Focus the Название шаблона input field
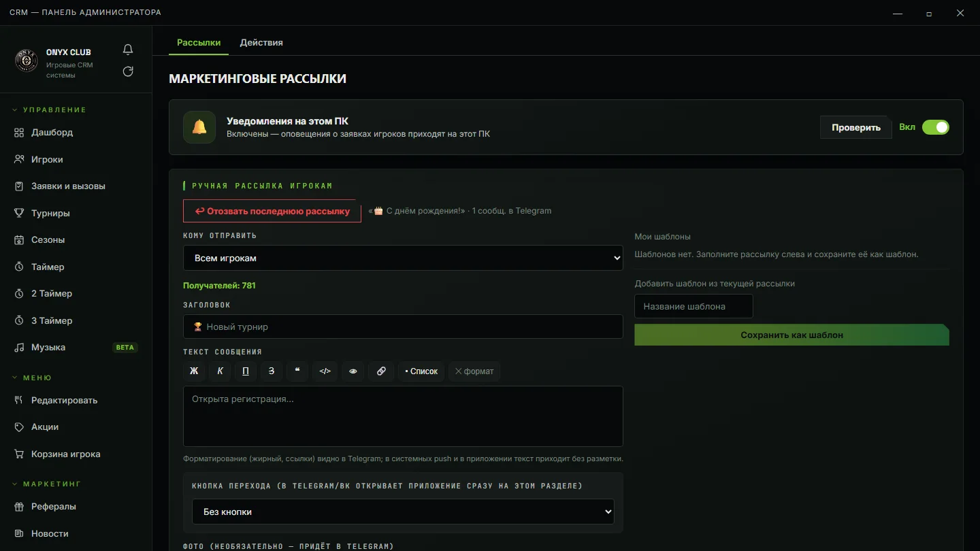 pyautogui.click(x=693, y=306)
